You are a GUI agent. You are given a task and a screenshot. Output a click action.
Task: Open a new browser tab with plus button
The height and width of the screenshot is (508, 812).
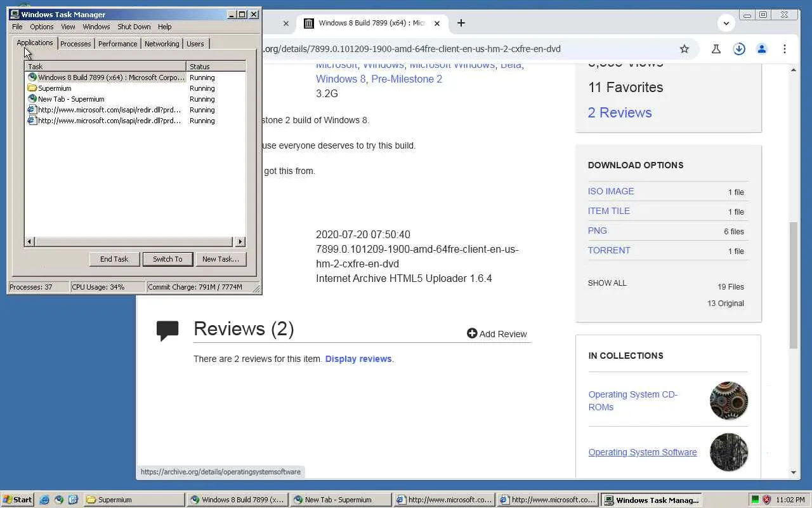(x=461, y=23)
